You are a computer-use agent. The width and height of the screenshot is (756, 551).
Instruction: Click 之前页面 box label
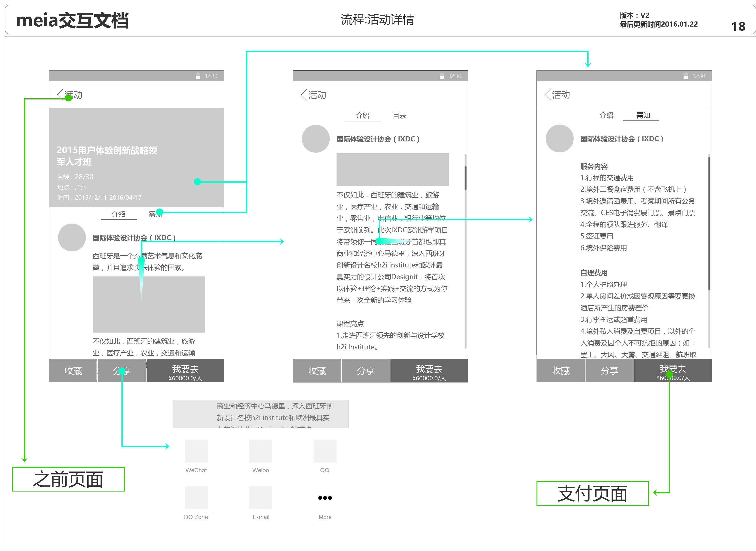68,479
